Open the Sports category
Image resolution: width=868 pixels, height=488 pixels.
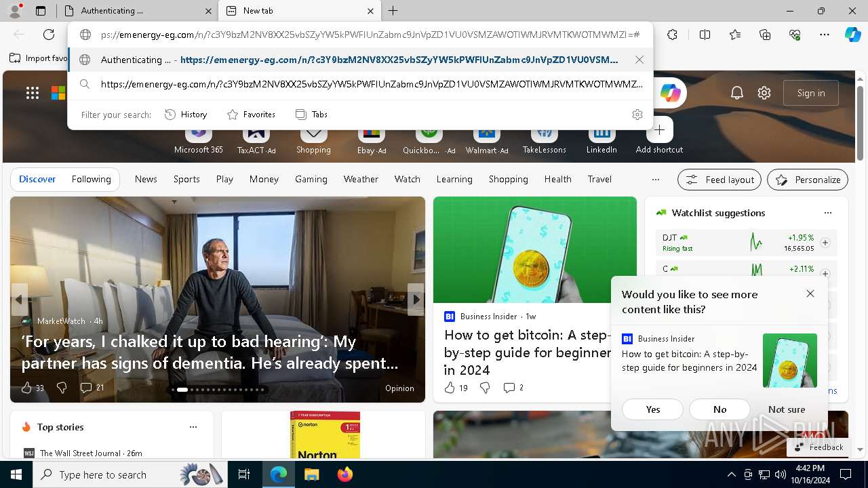click(186, 179)
